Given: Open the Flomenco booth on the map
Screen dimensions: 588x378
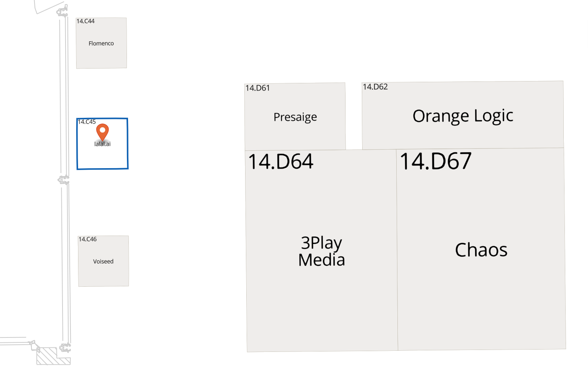Looking at the screenshot, I should coord(101,43).
